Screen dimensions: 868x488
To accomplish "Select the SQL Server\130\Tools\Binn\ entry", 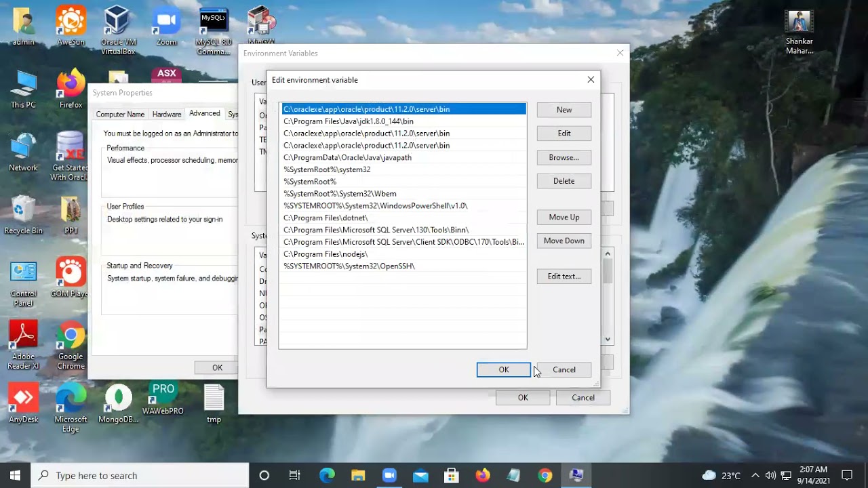I will pos(403,230).
